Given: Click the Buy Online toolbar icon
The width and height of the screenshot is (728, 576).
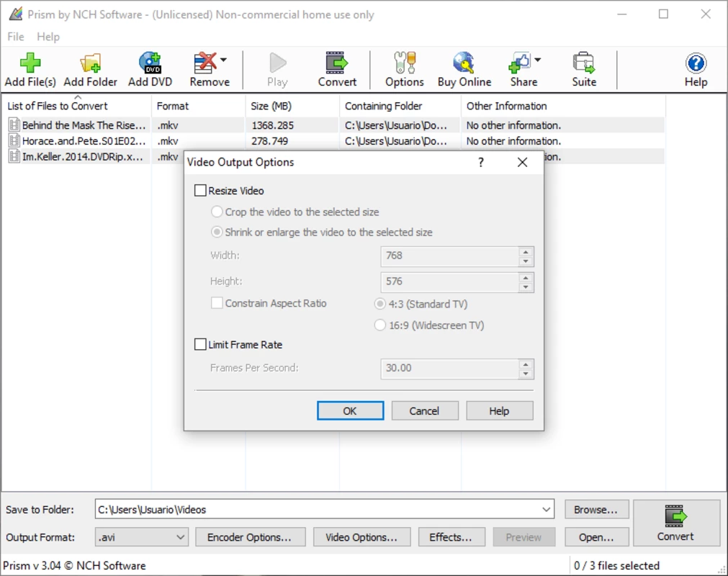Looking at the screenshot, I should pyautogui.click(x=464, y=70).
